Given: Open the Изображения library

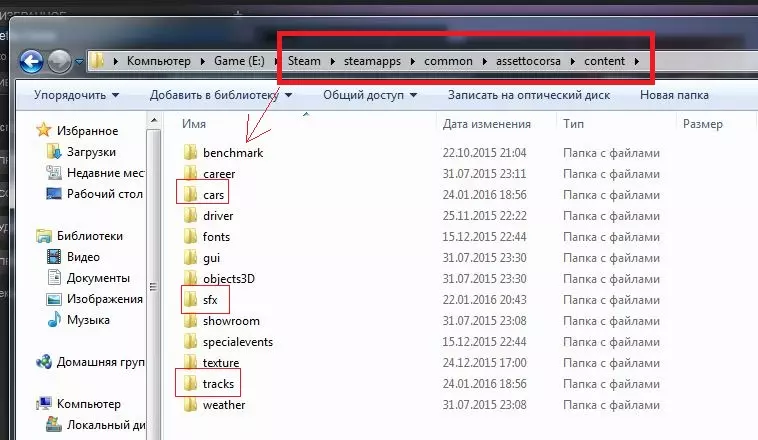Looking at the screenshot, I should pyautogui.click(x=94, y=299).
